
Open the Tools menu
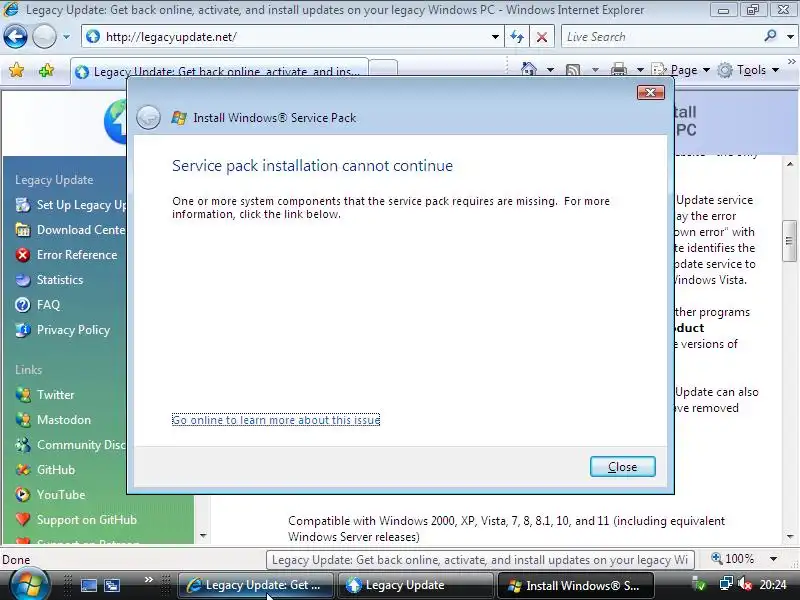[x=748, y=70]
